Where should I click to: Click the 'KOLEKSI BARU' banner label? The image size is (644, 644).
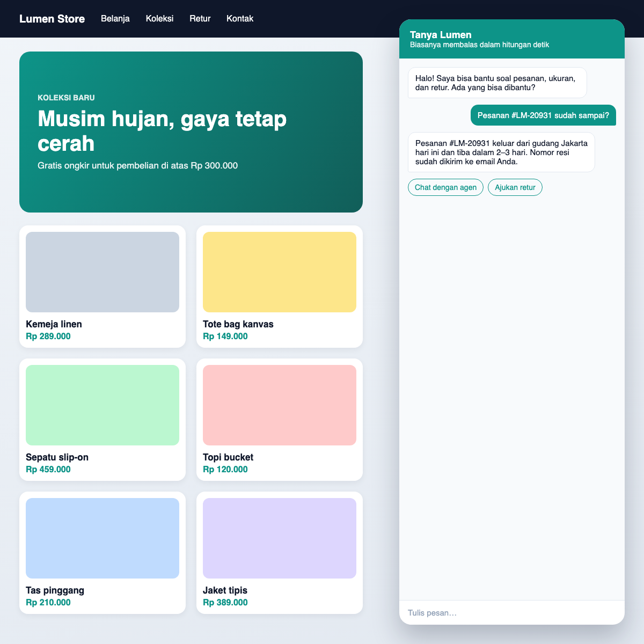[66, 98]
